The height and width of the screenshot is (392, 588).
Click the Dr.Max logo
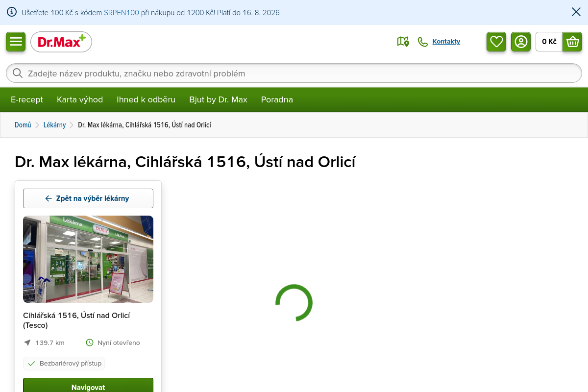(x=61, y=42)
